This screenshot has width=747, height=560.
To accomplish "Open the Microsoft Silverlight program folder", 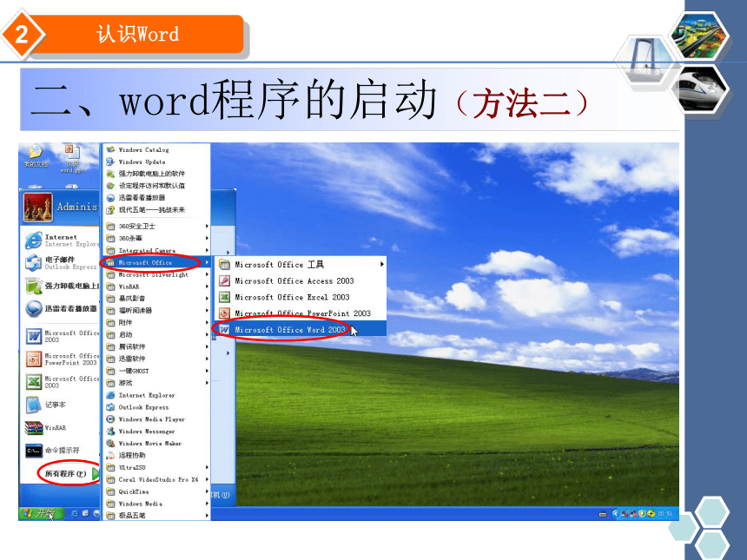I will pyautogui.click(x=156, y=274).
